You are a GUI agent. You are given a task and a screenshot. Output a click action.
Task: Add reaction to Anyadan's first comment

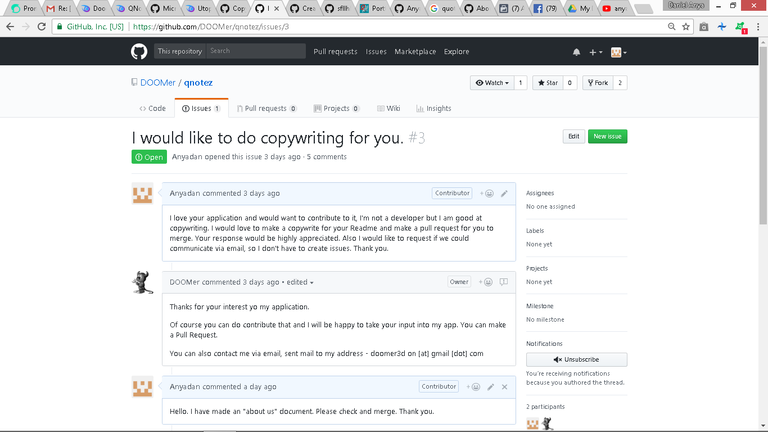click(487, 193)
